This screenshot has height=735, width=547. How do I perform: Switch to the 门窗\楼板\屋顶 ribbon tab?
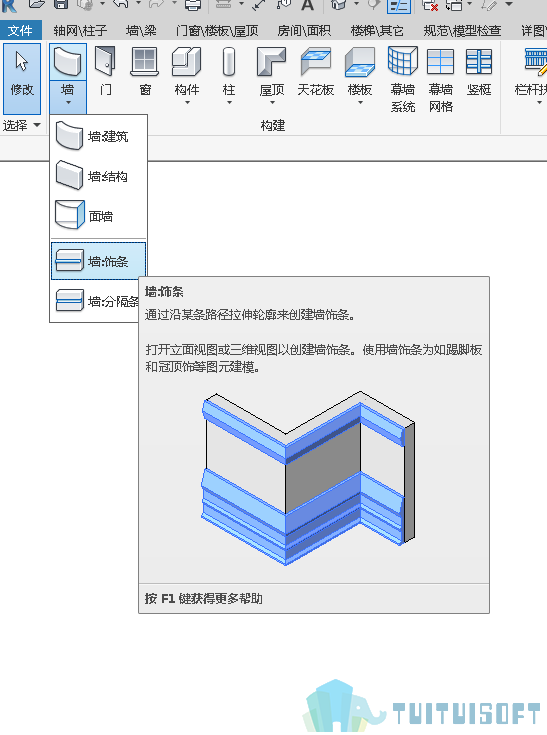(217, 30)
